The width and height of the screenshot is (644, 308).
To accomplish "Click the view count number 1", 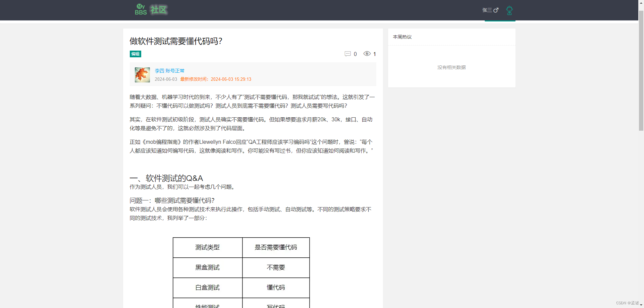I will [x=375, y=54].
